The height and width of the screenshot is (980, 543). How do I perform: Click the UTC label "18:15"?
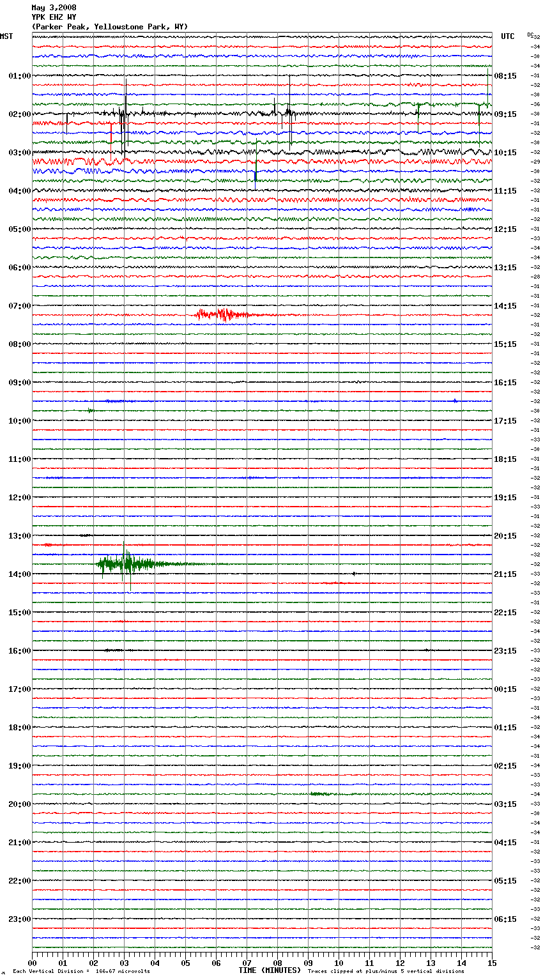point(505,459)
